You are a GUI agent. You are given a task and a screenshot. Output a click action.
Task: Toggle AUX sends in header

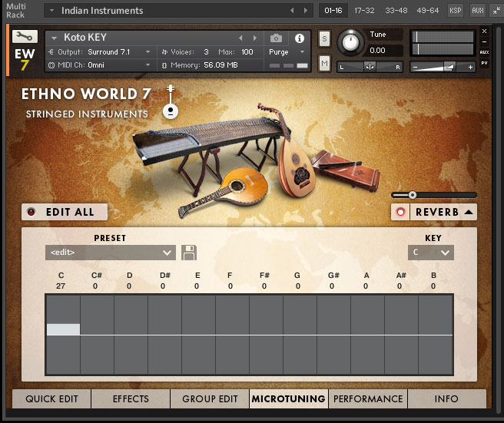click(478, 11)
